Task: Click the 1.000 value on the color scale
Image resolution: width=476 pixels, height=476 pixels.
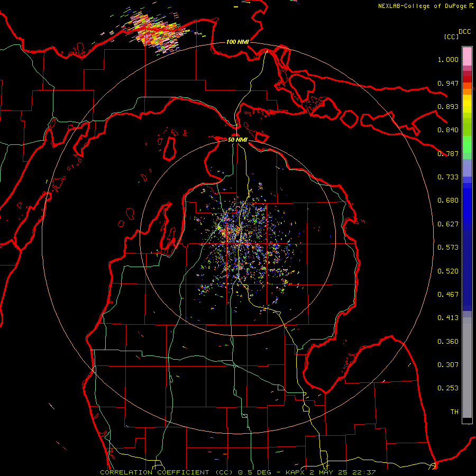Action: pyautogui.click(x=448, y=59)
